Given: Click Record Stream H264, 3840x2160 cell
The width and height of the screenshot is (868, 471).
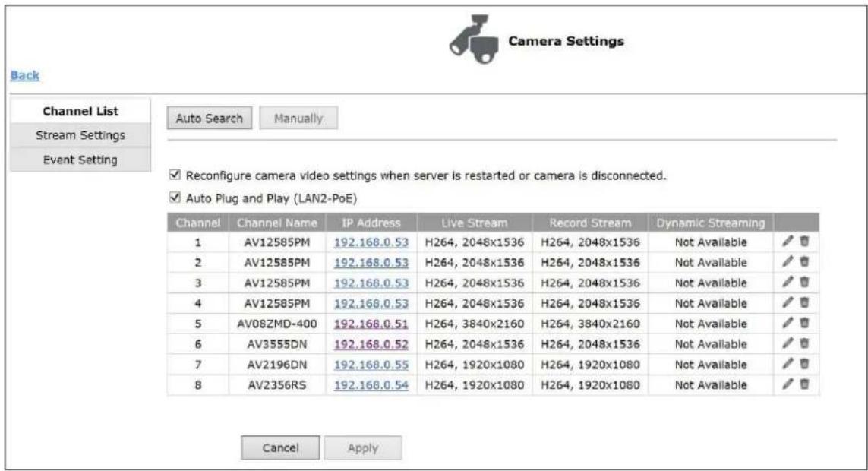Looking at the screenshot, I should 590,324.
